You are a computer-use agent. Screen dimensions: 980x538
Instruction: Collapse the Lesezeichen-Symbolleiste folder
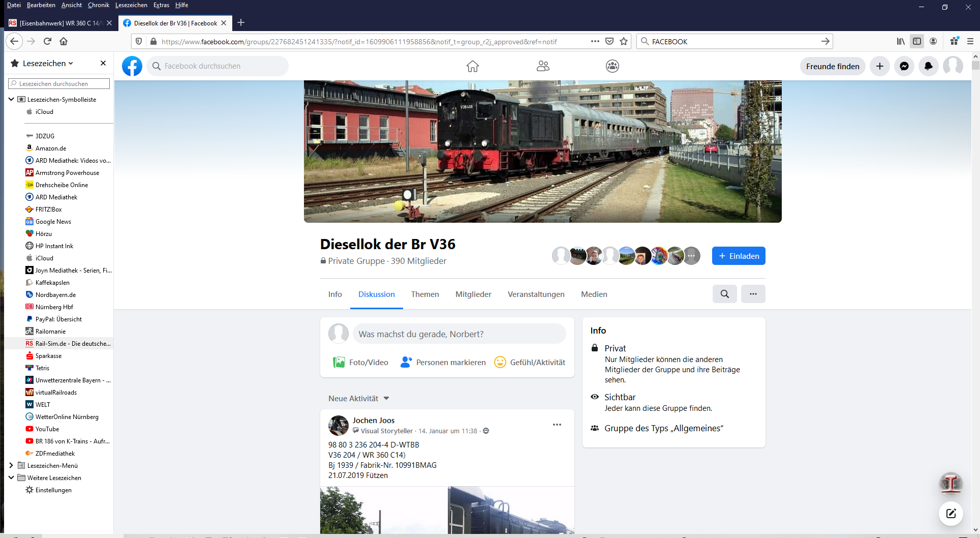point(11,99)
